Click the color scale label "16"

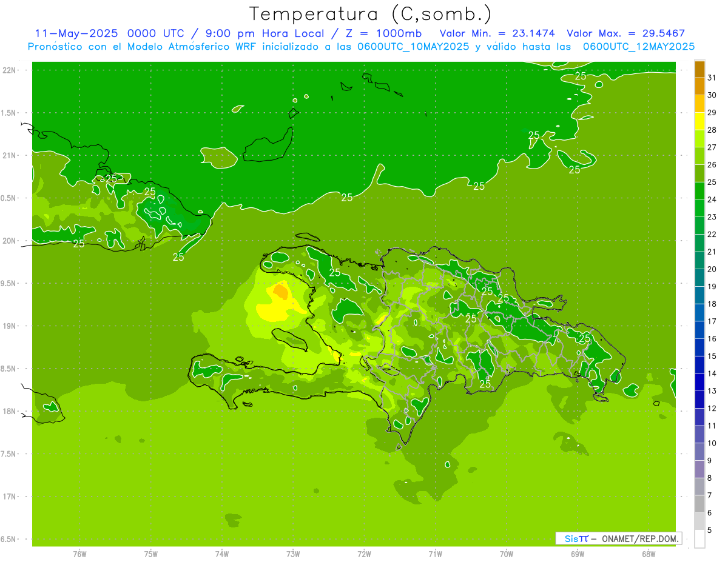pyautogui.click(x=712, y=339)
